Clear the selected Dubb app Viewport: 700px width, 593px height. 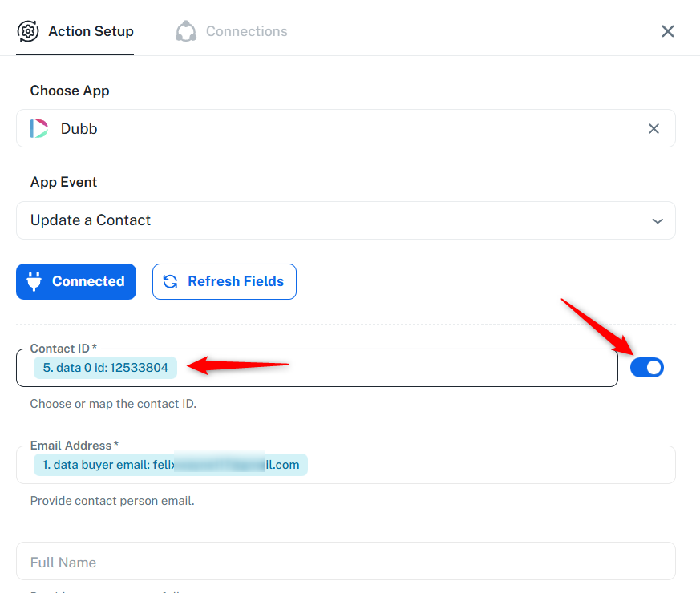(x=653, y=128)
